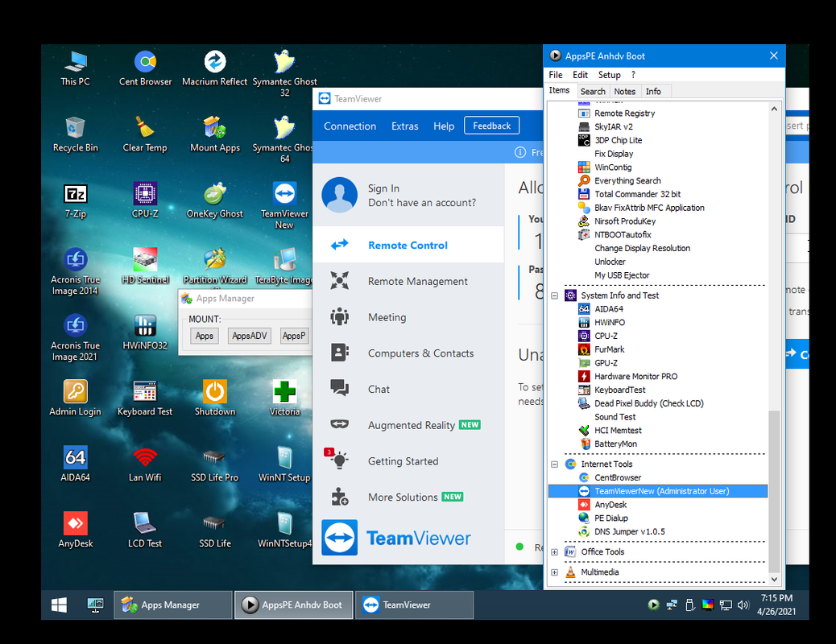
Task: Open the OneKey Ghost desktop icon
Action: click(215, 200)
